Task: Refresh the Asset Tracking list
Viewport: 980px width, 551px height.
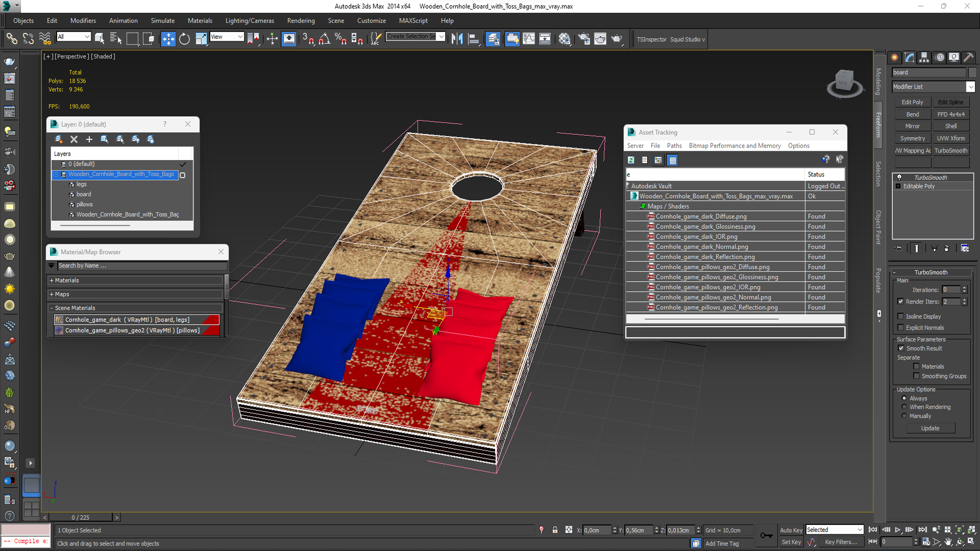Action: pos(631,160)
